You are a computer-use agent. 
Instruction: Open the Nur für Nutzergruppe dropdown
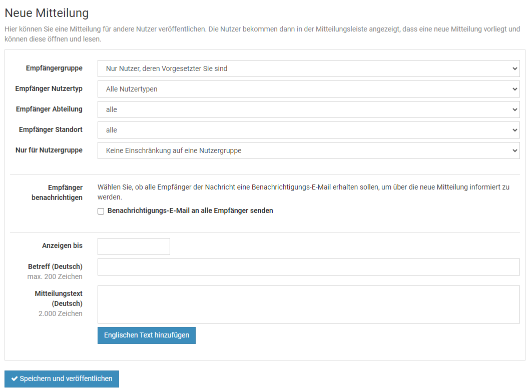(308, 150)
